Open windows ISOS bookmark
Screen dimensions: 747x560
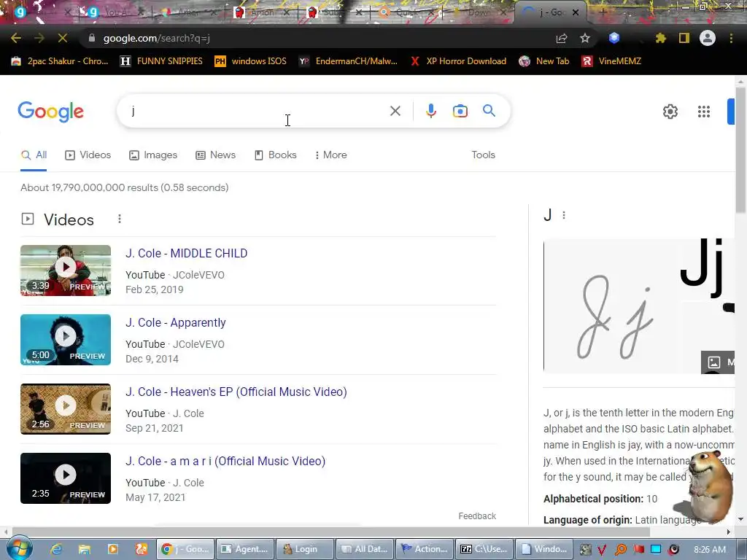coord(251,61)
